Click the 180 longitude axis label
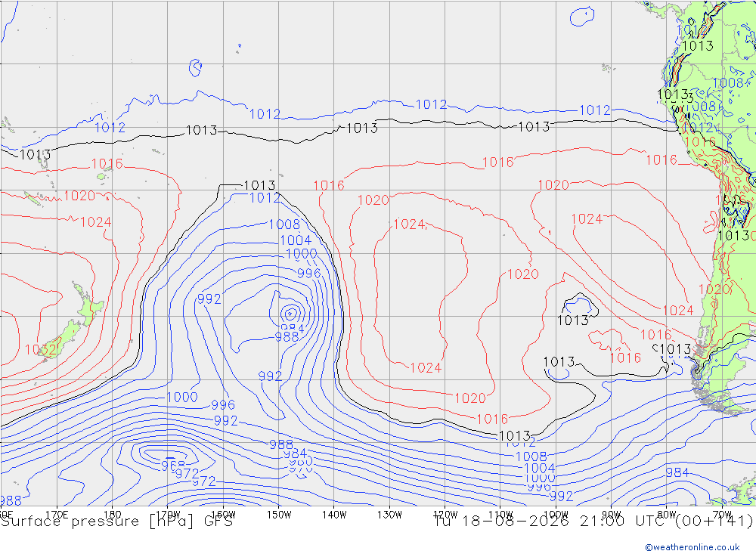Screen dimensions: 756x554 pyautogui.click(x=113, y=515)
